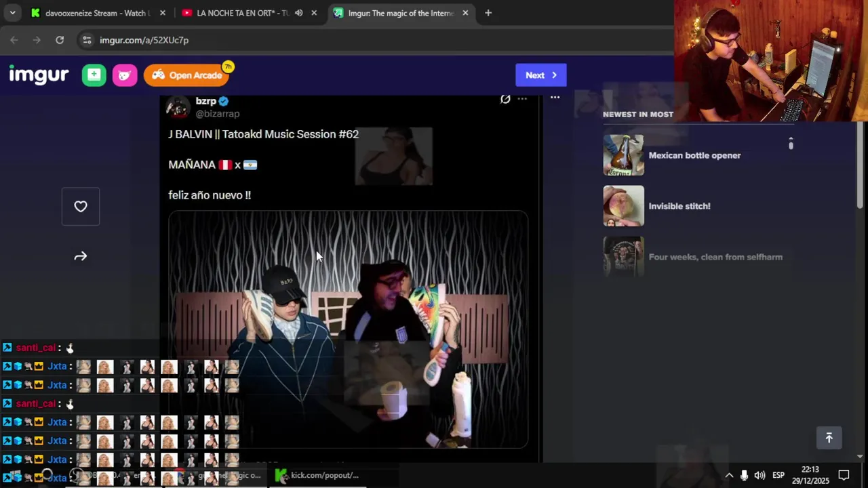Open the Mexican bottle opener thumbnail
The width and height of the screenshot is (868, 488).
pos(624,155)
